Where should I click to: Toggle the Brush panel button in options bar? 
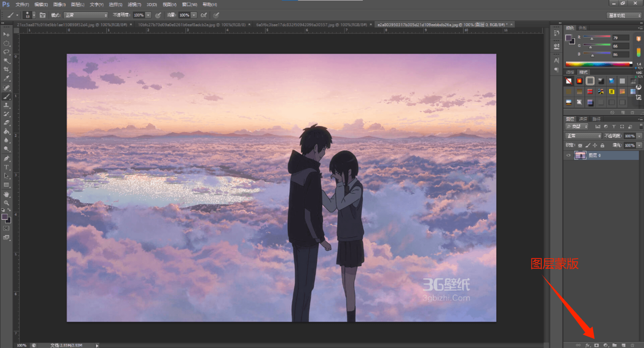(x=43, y=15)
